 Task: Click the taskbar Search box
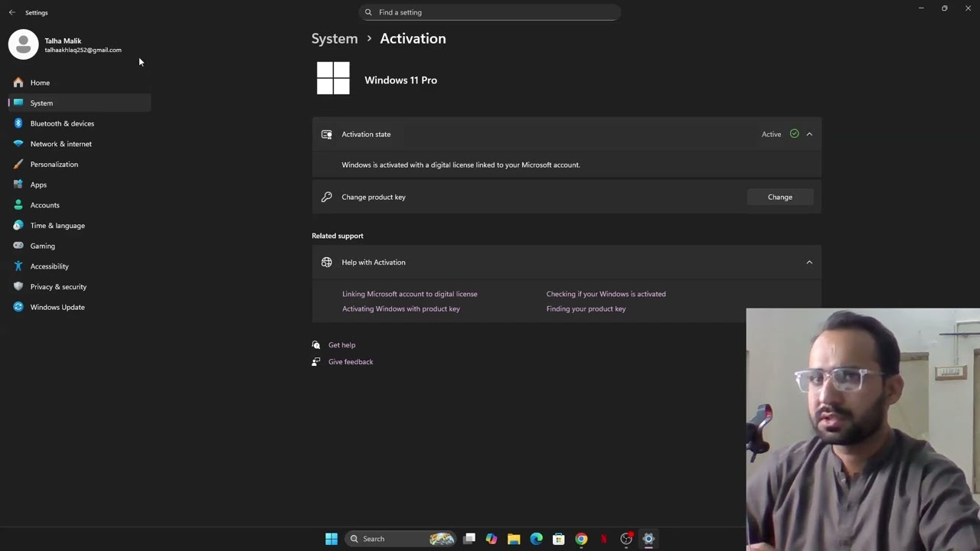(x=402, y=539)
